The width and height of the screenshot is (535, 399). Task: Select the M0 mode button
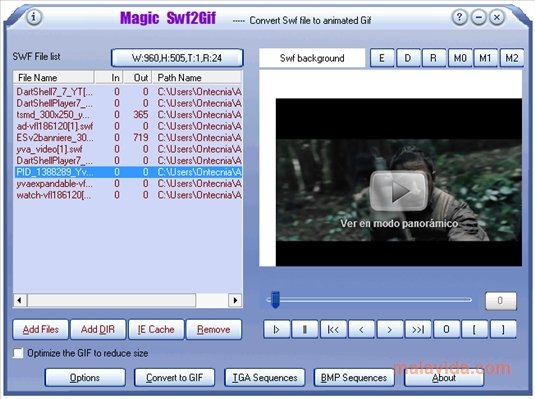click(x=460, y=58)
